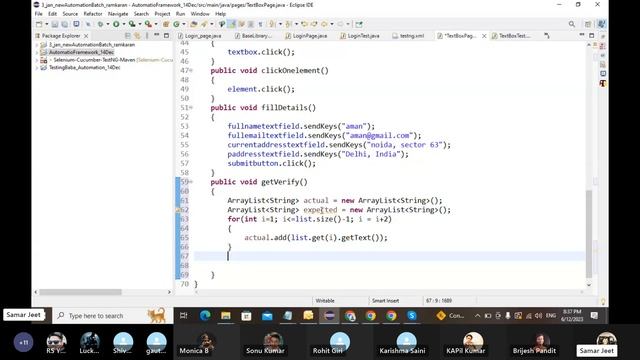The width and height of the screenshot is (640, 360).
Task: Open the Run configurations dropdown arrow
Action: (x=124, y=24)
